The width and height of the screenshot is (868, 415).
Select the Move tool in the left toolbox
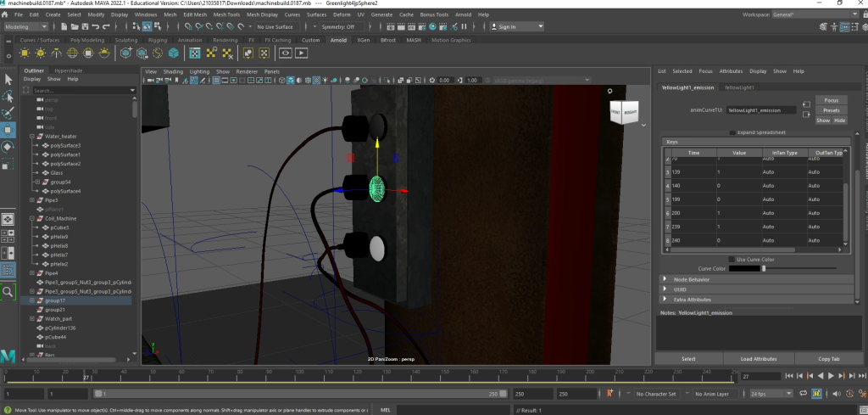(x=8, y=130)
